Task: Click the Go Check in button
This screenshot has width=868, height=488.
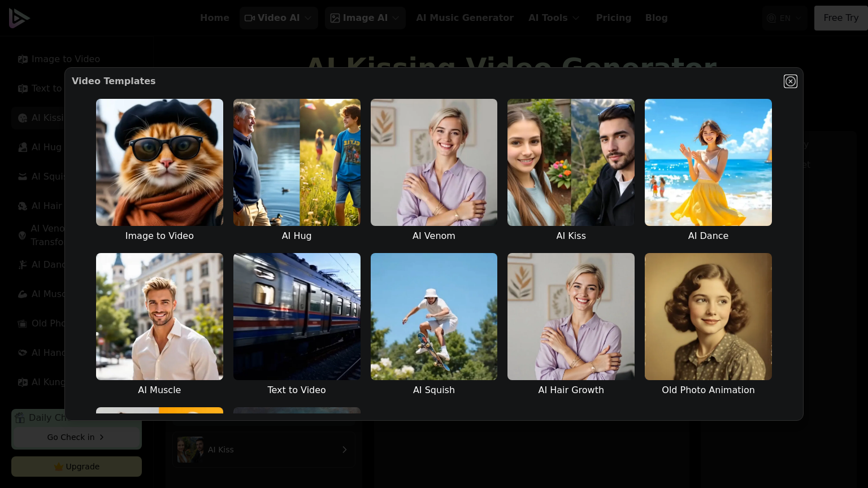Action: tap(76, 437)
